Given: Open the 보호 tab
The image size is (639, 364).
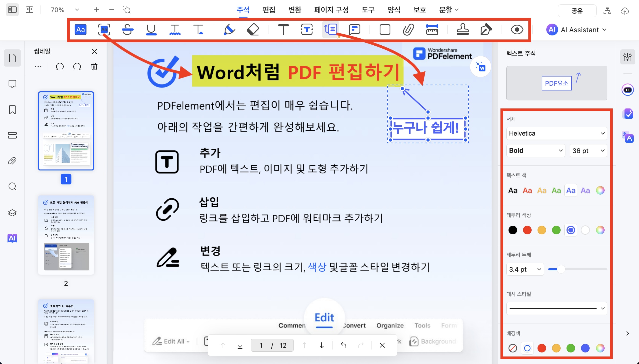Looking at the screenshot, I should point(419,10).
